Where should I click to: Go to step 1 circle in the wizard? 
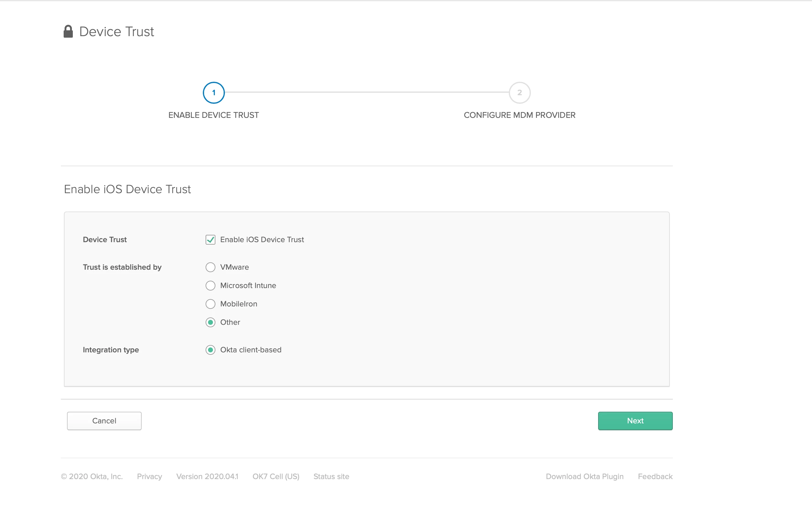(214, 93)
